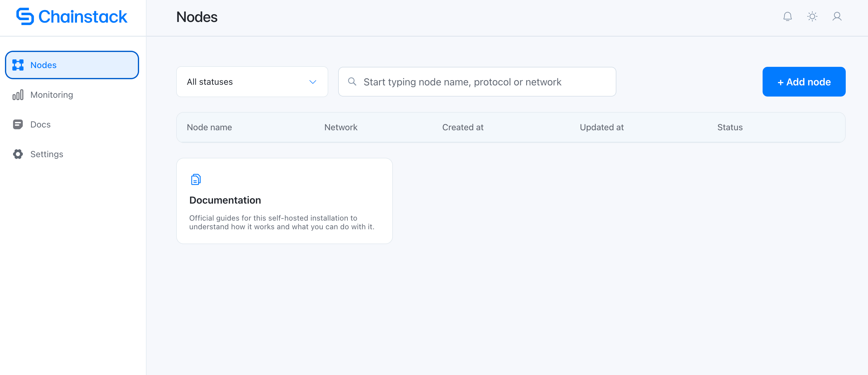Image resolution: width=868 pixels, height=375 pixels.
Task: Open Settings from the sidebar menu
Action: click(x=72, y=154)
